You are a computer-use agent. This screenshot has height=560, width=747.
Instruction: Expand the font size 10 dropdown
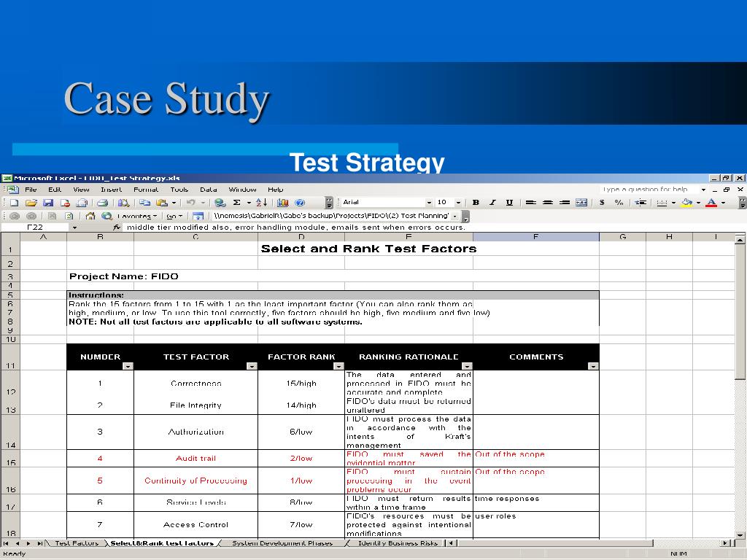tap(458, 203)
